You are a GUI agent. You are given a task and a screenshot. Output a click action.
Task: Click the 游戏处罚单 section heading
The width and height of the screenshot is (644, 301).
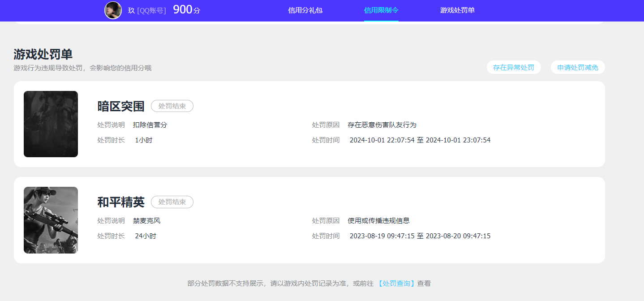[43, 55]
